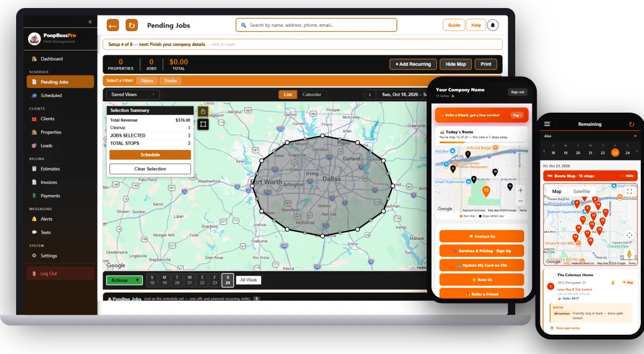Click the Estimates document icon
This screenshot has width=644, height=354.
[x=34, y=169]
